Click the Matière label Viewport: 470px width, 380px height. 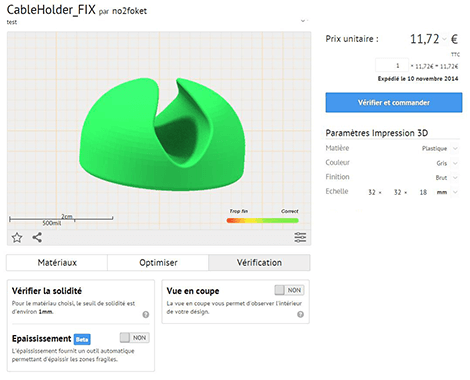pos(337,148)
